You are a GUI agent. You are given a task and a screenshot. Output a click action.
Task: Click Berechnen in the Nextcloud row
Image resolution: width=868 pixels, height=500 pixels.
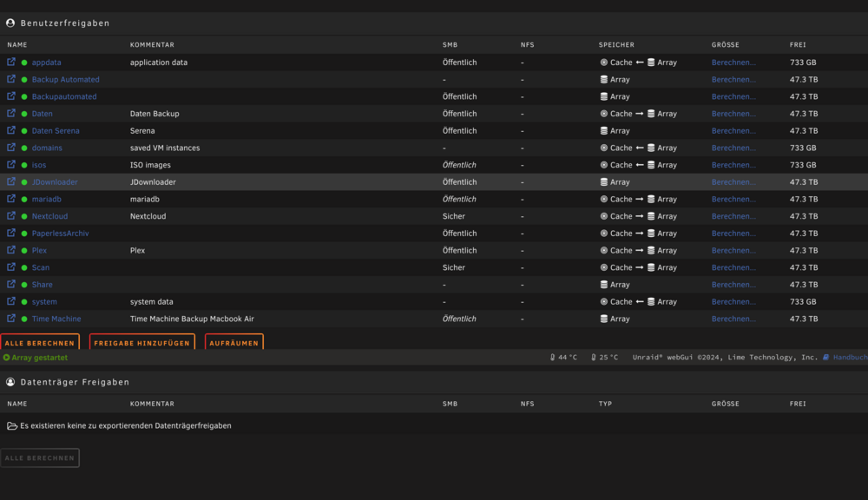click(733, 216)
